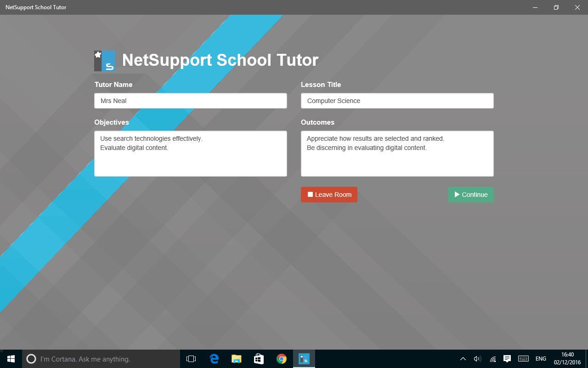
Task: Open the Action Center notifications icon
Action: pos(507,359)
